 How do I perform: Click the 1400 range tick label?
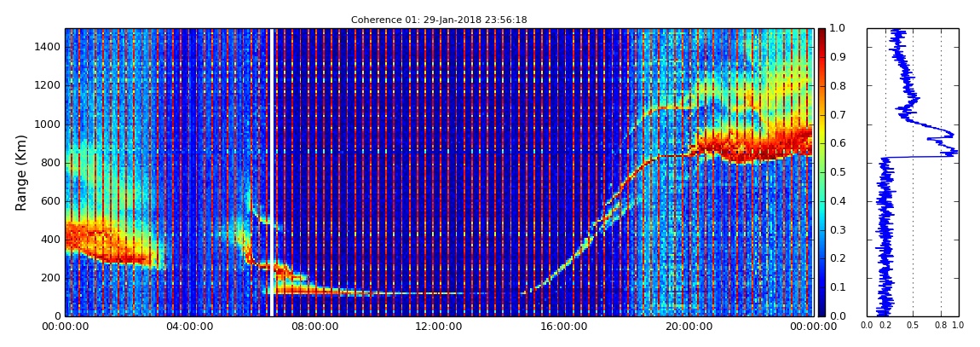click(48, 47)
